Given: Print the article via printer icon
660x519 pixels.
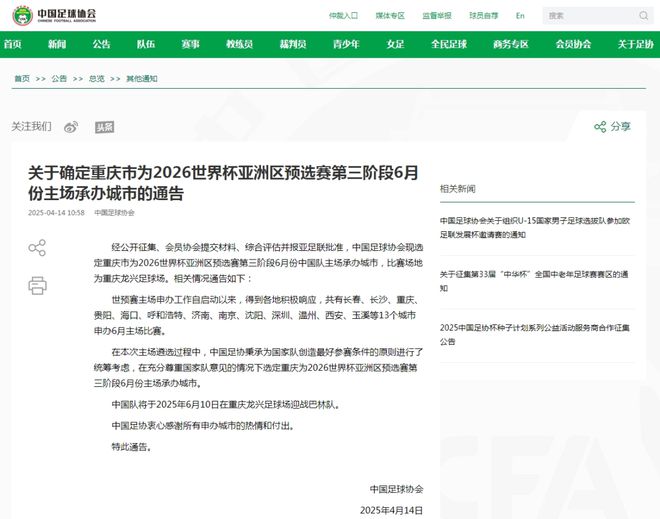Looking at the screenshot, I should pos(37,285).
